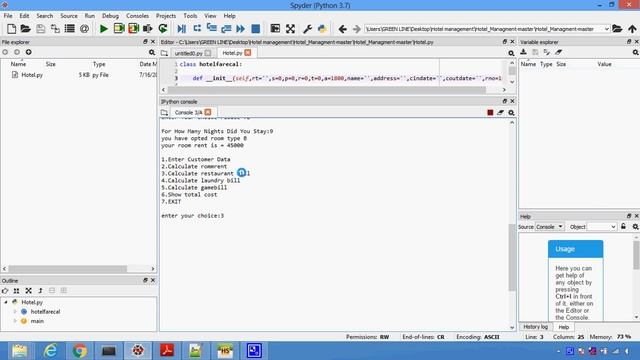Re-run the last script

point(163,29)
